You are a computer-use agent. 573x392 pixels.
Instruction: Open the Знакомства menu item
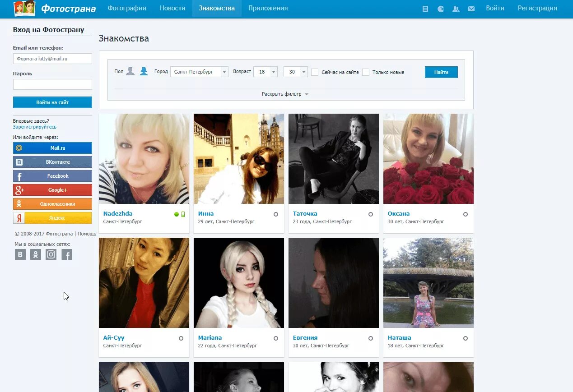(217, 8)
